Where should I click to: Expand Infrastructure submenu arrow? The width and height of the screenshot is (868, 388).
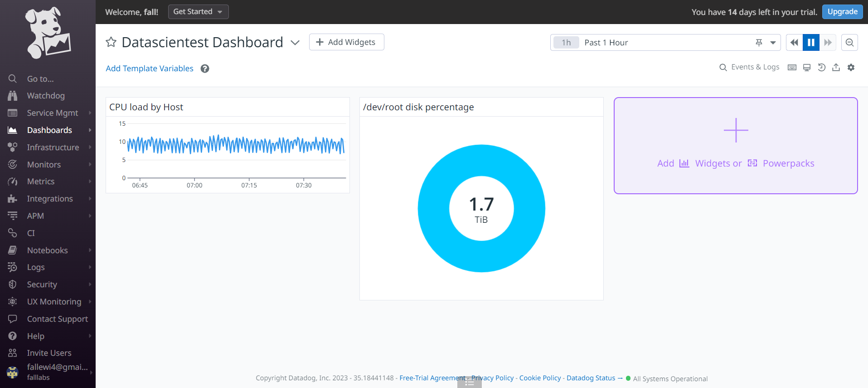pyautogui.click(x=90, y=147)
